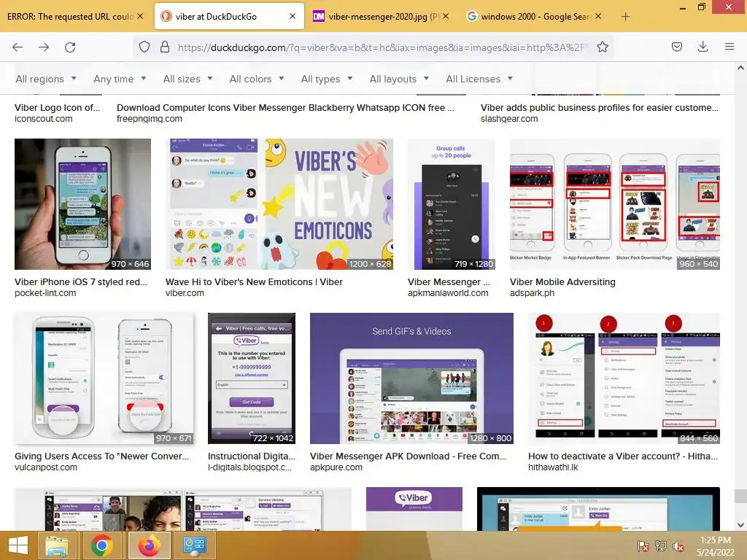Click slashgear.com source text
The image size is (747, 560).
[x=509, y=119]
